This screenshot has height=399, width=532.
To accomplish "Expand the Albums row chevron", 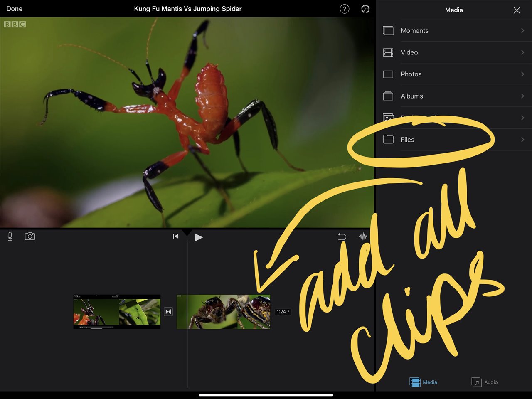I will coord(522,96).
